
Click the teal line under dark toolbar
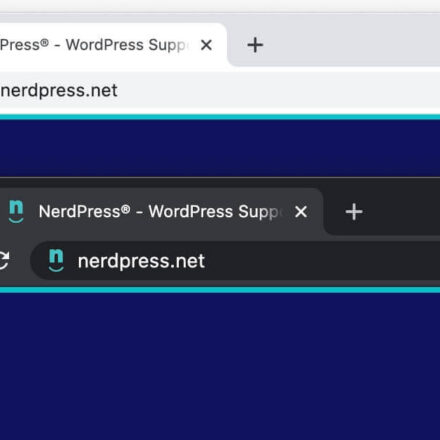(220, 290)
